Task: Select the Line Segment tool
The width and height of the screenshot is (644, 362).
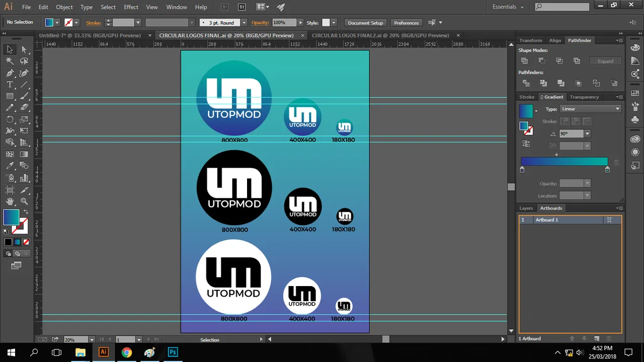Action: pos(24,84)
